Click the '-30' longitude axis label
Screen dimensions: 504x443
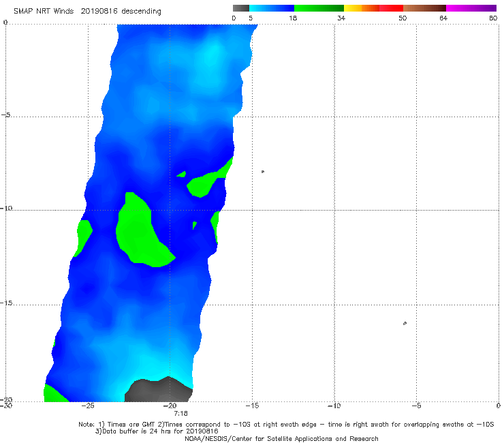click(x=6, y=406)
